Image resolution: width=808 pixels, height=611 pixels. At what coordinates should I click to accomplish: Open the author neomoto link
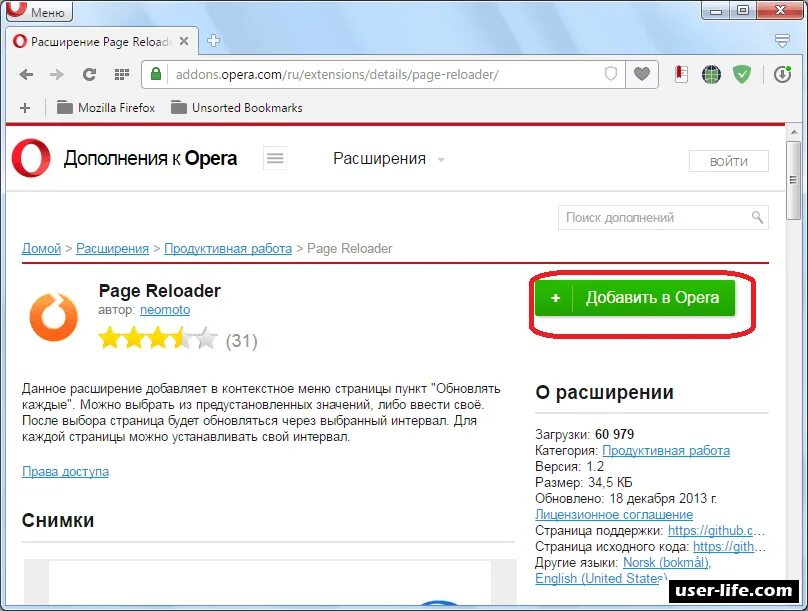165,310
